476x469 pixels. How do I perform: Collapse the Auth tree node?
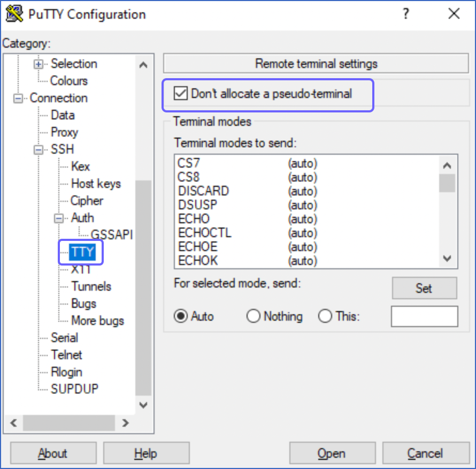click(58, 218)
